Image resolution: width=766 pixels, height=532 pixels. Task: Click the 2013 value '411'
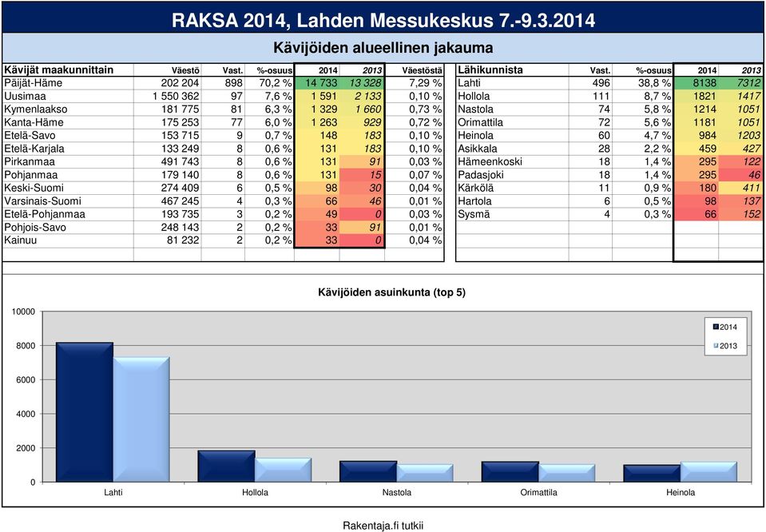coord(752,188)
